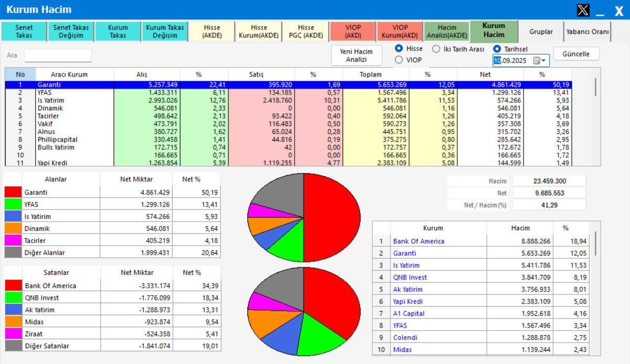Switch to the Kurum Takas tab
The width and height of the screenshot is (630, 364).
pos(118,31)
